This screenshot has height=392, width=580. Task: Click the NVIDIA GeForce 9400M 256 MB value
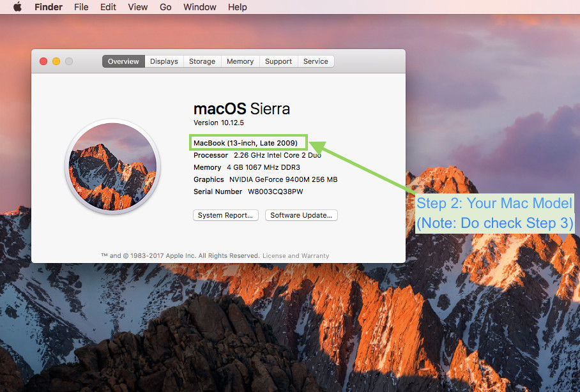[x=284, y=180]
